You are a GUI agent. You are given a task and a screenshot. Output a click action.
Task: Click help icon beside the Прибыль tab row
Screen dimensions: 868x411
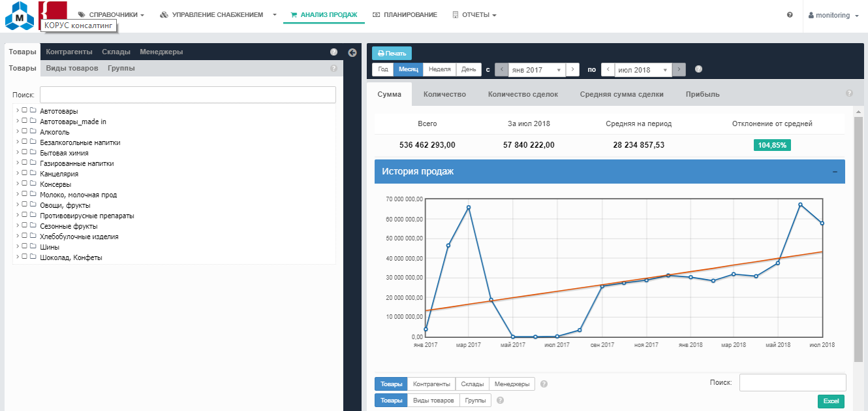click(849, 93)
